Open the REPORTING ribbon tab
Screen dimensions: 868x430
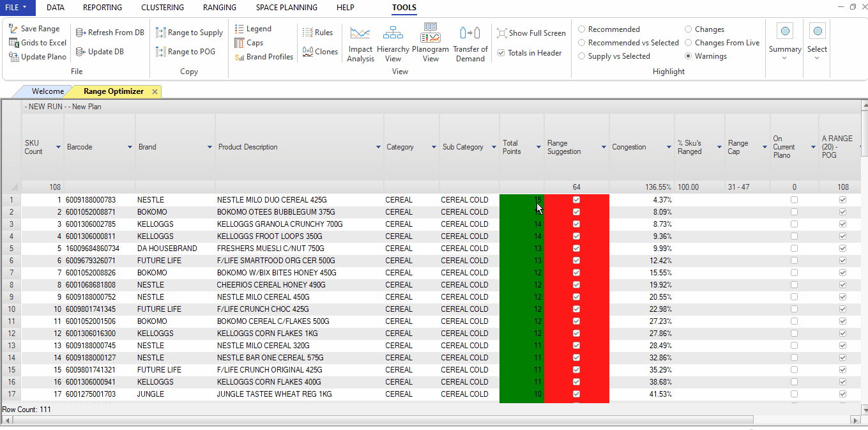pyautogui.click(x=102, y=8)
